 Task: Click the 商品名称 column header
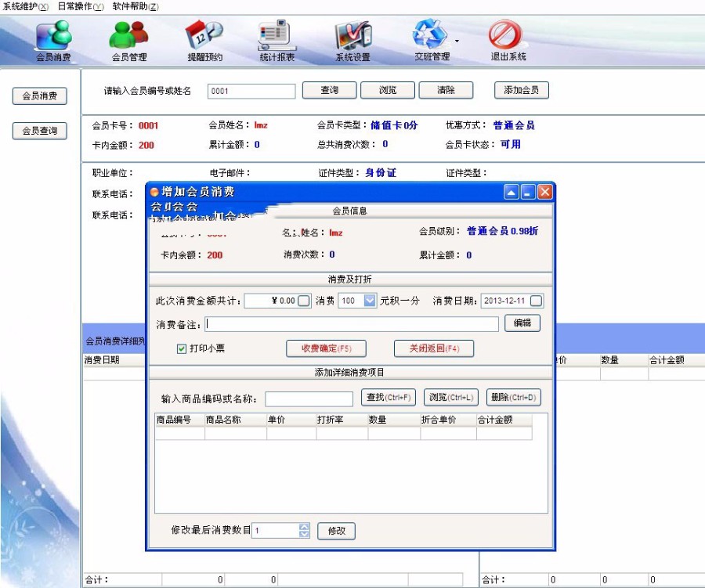236,420
